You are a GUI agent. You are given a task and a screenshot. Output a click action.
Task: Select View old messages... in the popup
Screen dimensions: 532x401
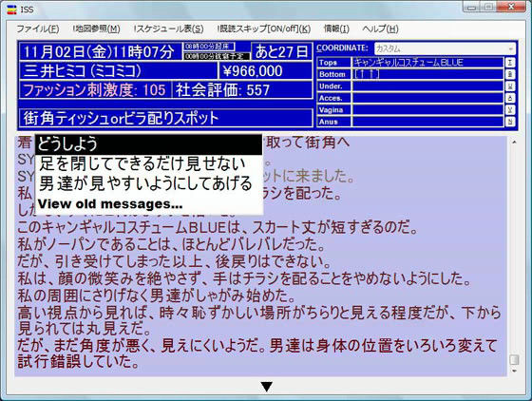coord(148,204)
